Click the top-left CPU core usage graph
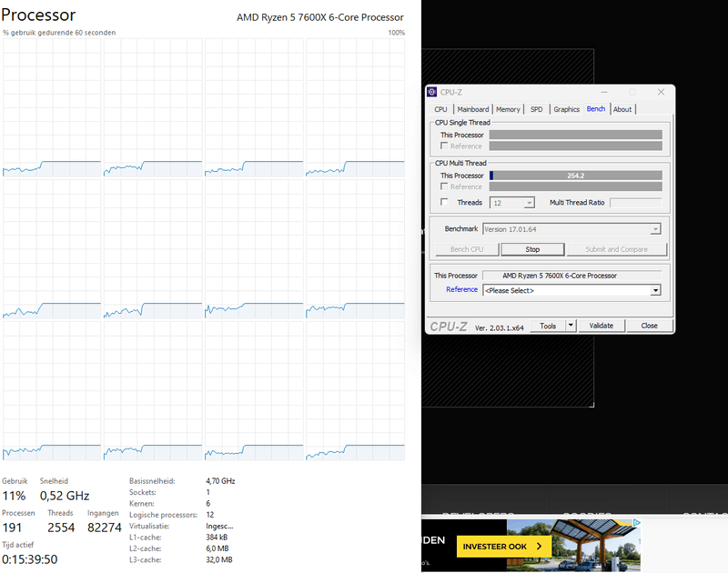This screenshot has height=573, width=728. (x=52, y=107)
